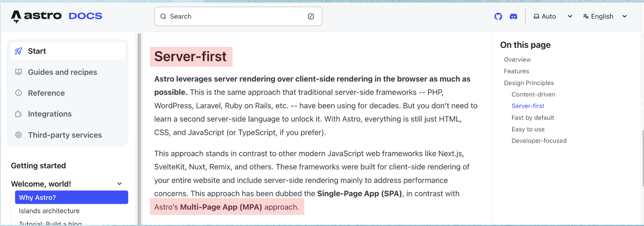Open the Astro GitHub repository icon
This screenshot has width=644, height=226.
click(498, 16)
